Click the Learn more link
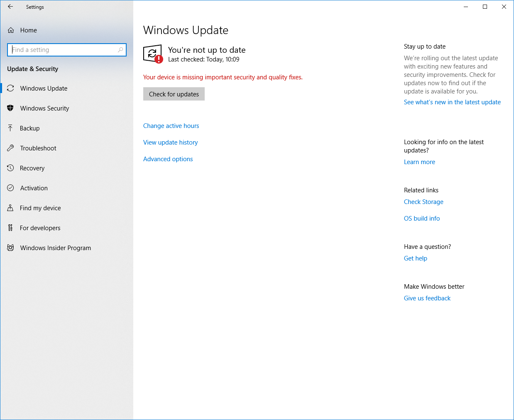The width and height of the screenshot is (514, 420). (x=419, y=162)
